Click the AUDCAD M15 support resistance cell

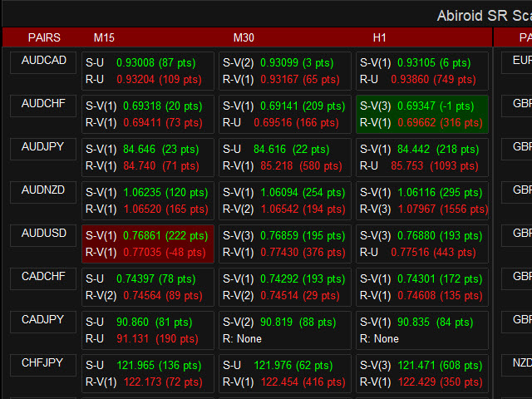tap(147, 71)
